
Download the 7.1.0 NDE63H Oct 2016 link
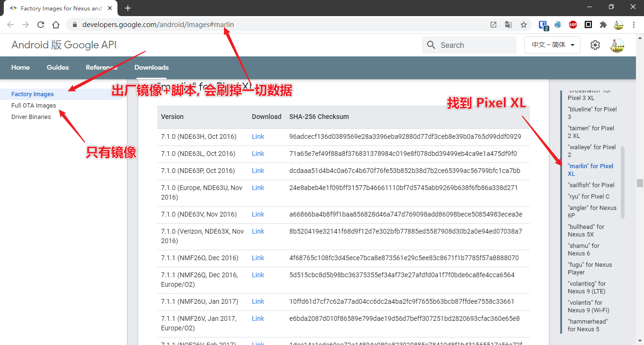pyautogui.click(x=258, y=136)
